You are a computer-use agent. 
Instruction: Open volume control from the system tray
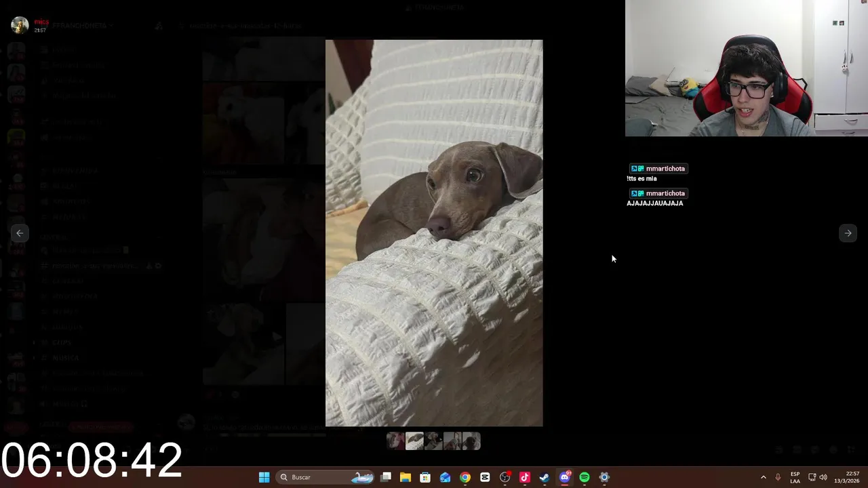click(823, 477)
